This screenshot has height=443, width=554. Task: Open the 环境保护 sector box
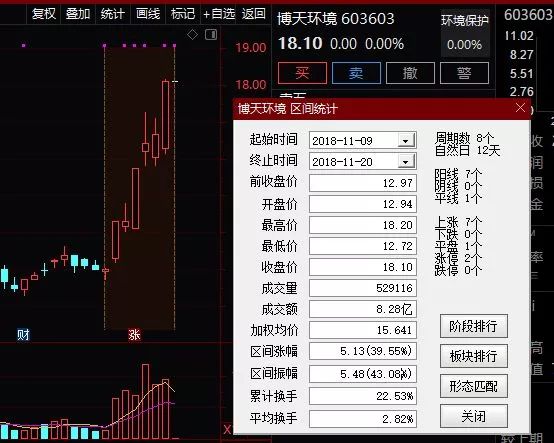point(465,33)
